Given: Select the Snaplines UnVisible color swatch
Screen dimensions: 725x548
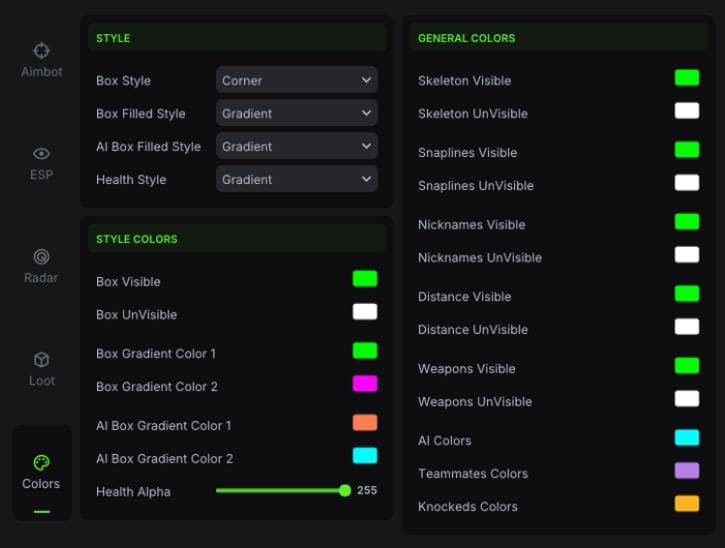Looking at the screenshot, I should [687, 183].
